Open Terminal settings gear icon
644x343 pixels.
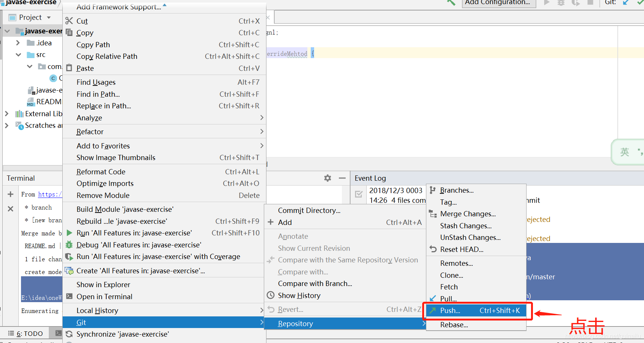[x=328, y=178]
